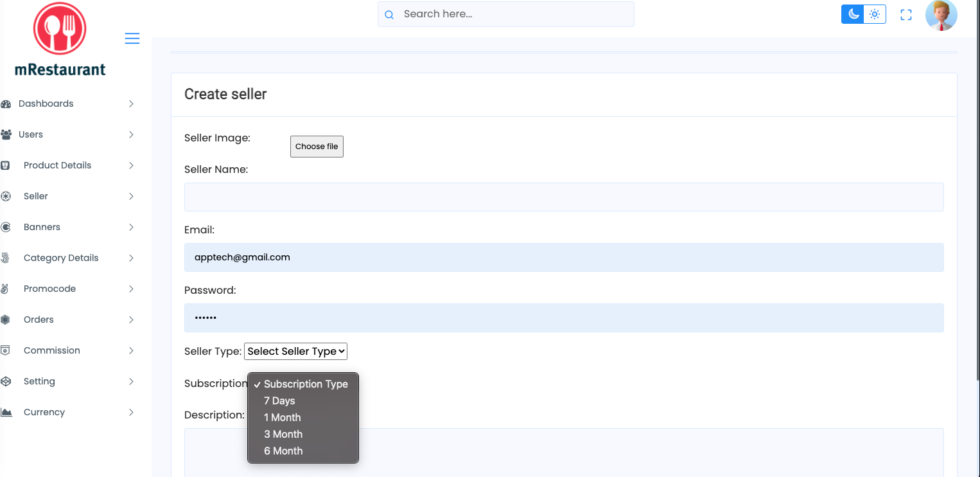Image resolution: width=980 pixels, height=477 pixels.
Task: Select the 3 Month subscription option
Action: point(303,434)
